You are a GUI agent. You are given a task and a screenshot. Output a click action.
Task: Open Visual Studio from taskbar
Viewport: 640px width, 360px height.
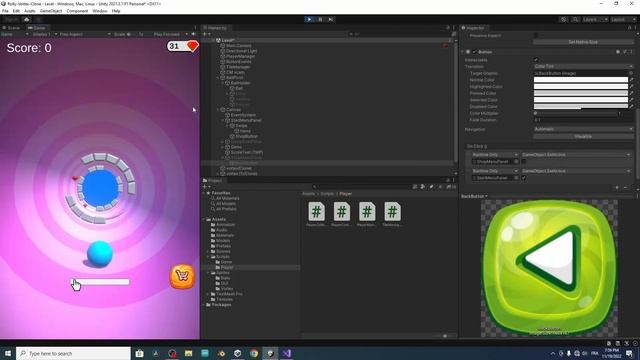tap(287, 353)
